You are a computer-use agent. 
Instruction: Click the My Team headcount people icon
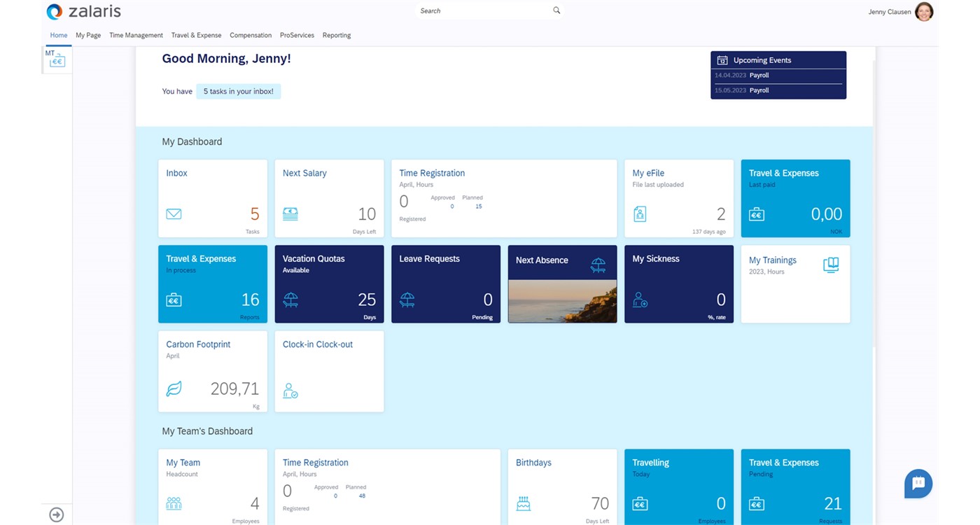tap(174, 503)
